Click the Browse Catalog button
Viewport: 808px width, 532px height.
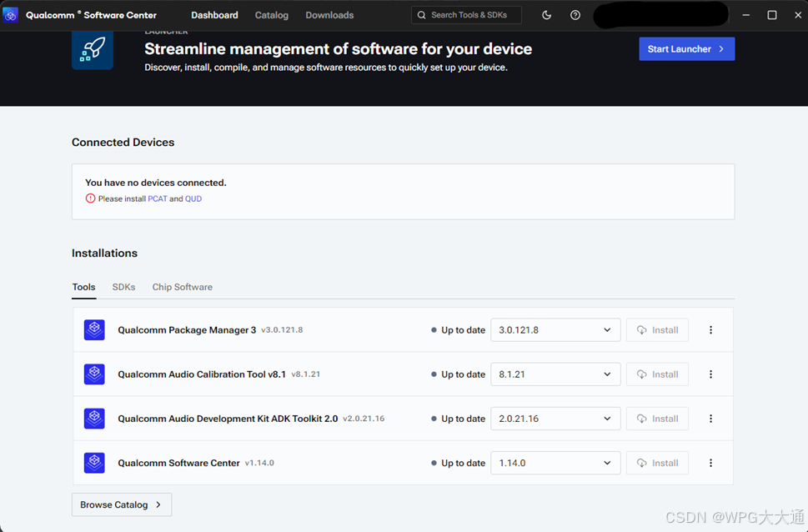click(x=122, y=504)
